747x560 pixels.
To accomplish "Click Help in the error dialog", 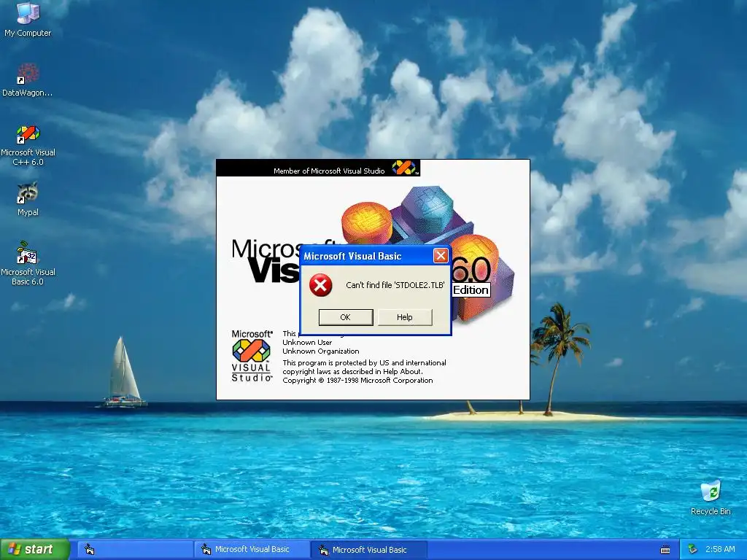I will [404, 317].
